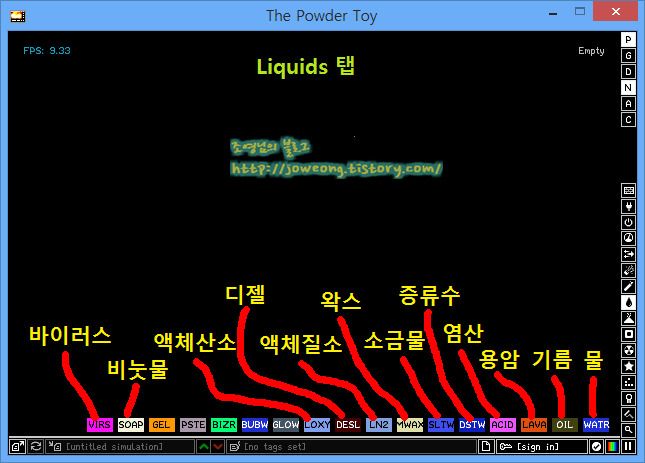The width and height of the screenshot is (645, 463).
Task: Select the BUBW element
Action: [255, 424]
